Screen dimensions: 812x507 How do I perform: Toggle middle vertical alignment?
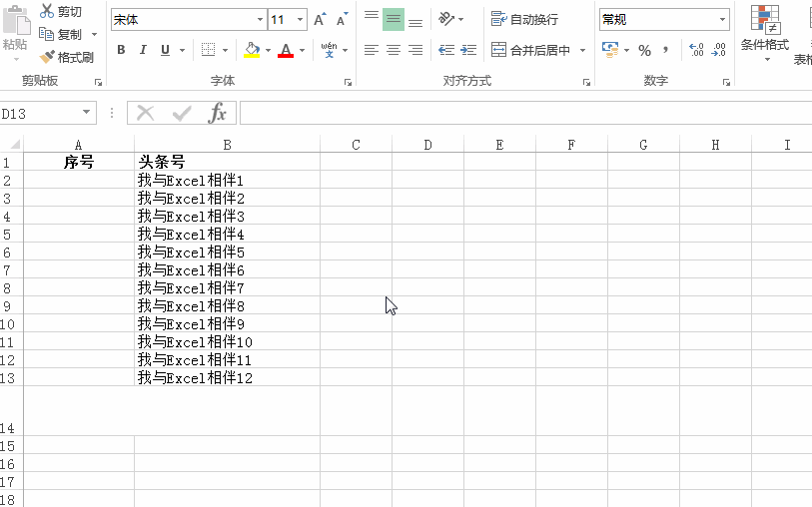pyautogui.click(x=394, y=20)
